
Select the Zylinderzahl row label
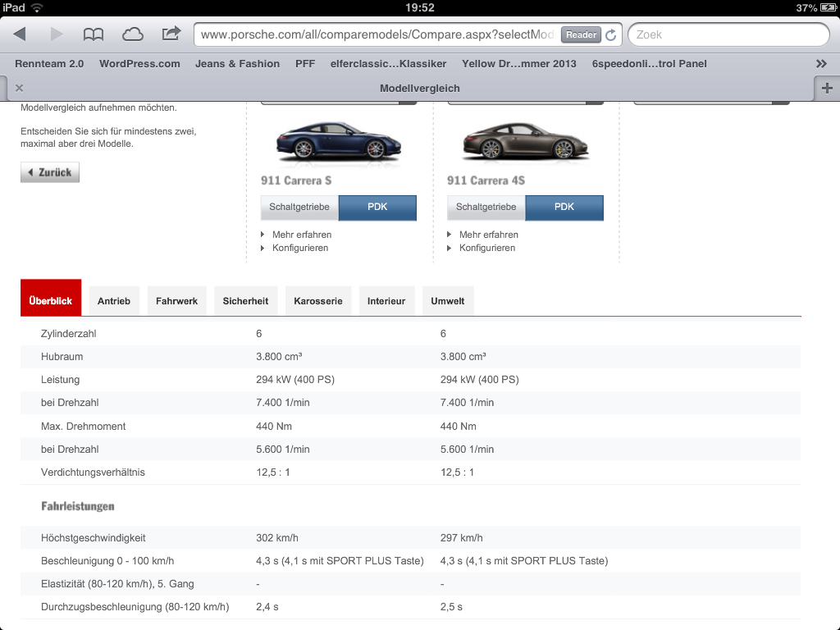(69, 334)
